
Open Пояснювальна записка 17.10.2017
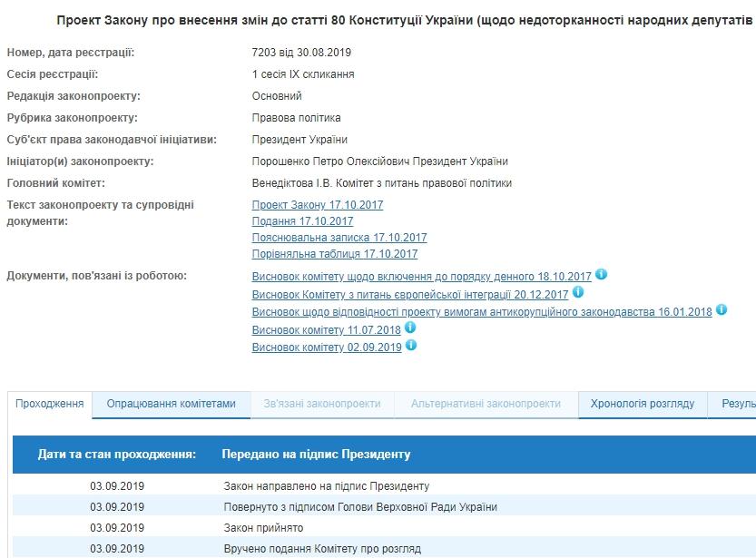click(x=339, y=238)
